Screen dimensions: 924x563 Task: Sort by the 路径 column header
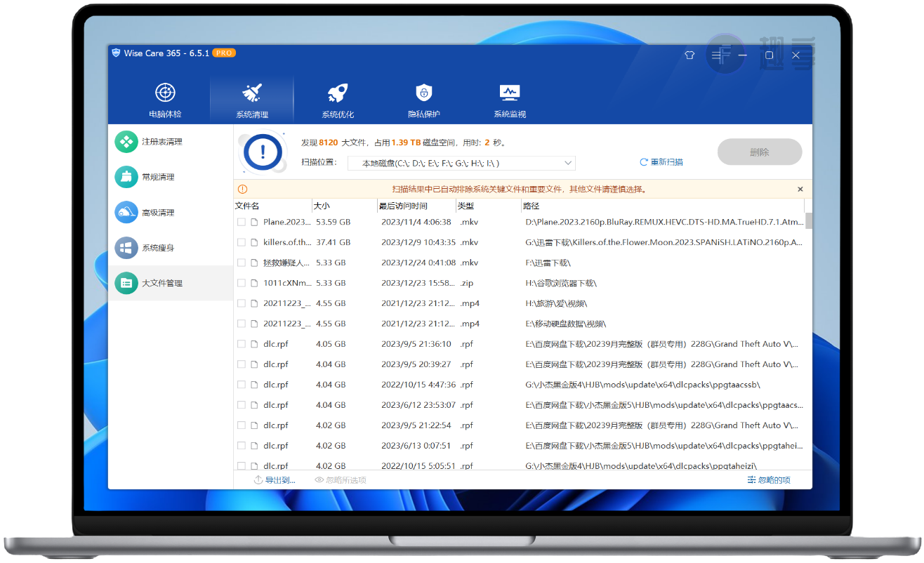tap(663, 206)
